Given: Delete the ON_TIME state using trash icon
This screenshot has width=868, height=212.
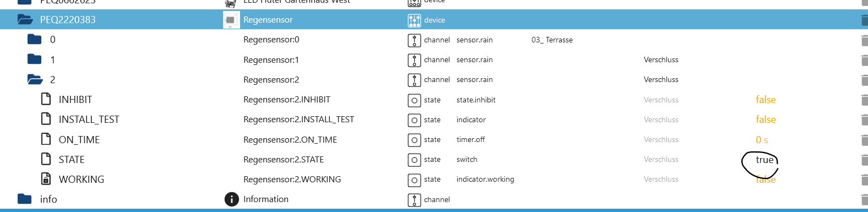Looking at the screenshot, I should [x=864, y=140].
